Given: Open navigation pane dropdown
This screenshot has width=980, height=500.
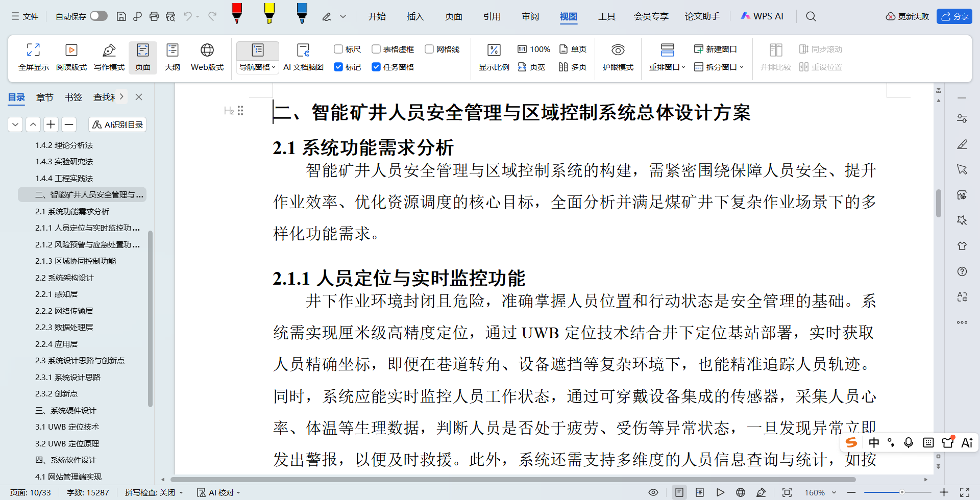Looking at the screenshot, I should pyautogui.click(x=258, y=67).
